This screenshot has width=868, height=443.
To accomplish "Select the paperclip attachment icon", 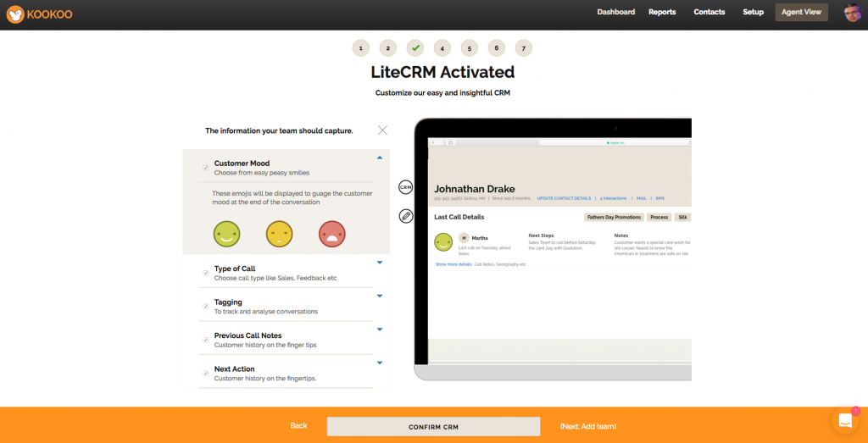I will 406,216.
